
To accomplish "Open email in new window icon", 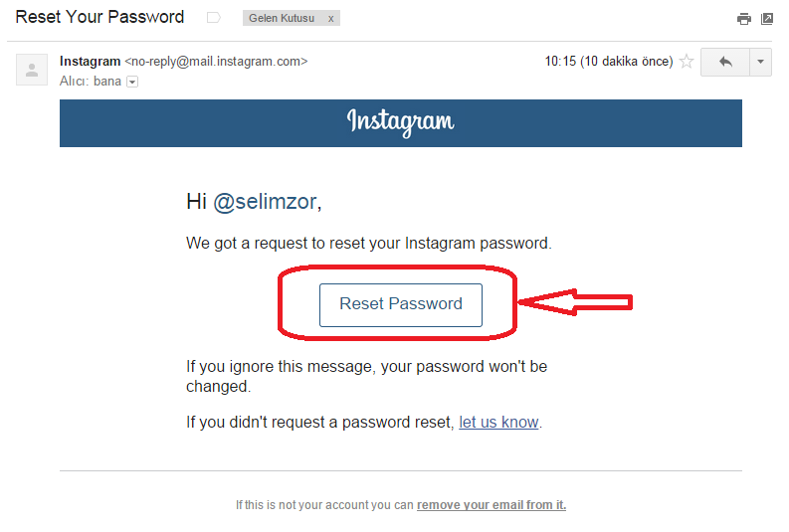I will (x=767, y=18).
